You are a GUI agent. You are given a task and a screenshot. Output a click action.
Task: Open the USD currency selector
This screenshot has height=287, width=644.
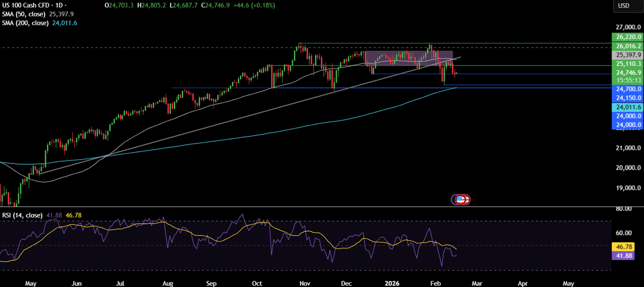click(623, 6)
